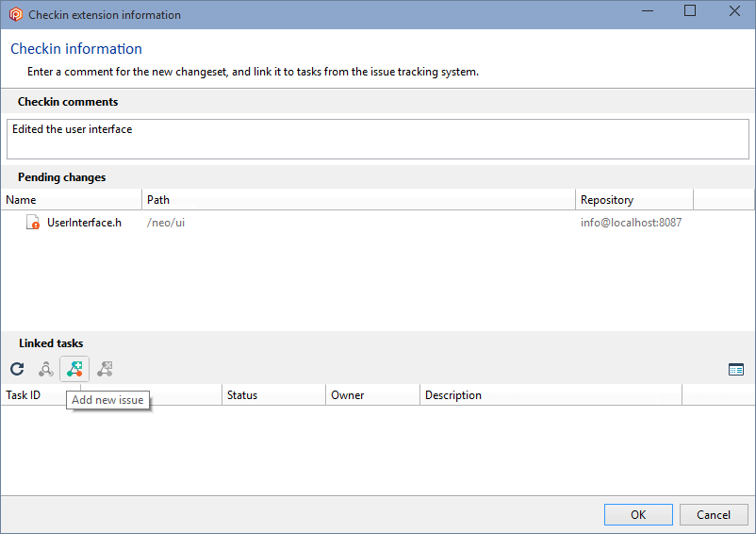Click the UserInterface.h file icon
The height and width of the screenshot is (534, 756).
click(x=32, y=223)
